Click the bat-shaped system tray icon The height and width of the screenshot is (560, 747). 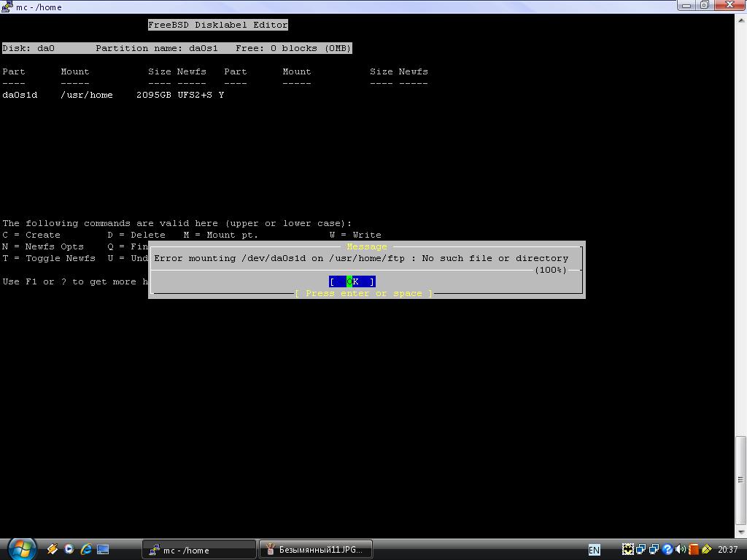pyautogui.click(x=627, y=550)
